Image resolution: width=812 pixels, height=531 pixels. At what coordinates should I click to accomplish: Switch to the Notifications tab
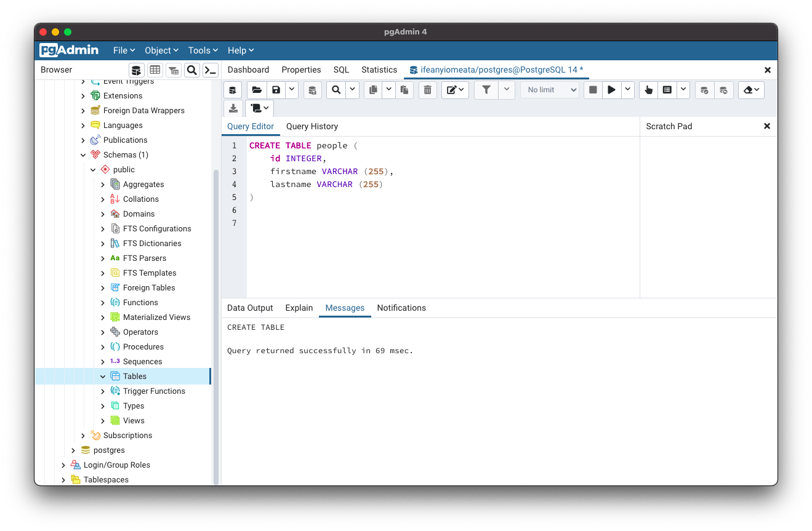[x=401, y=308]
